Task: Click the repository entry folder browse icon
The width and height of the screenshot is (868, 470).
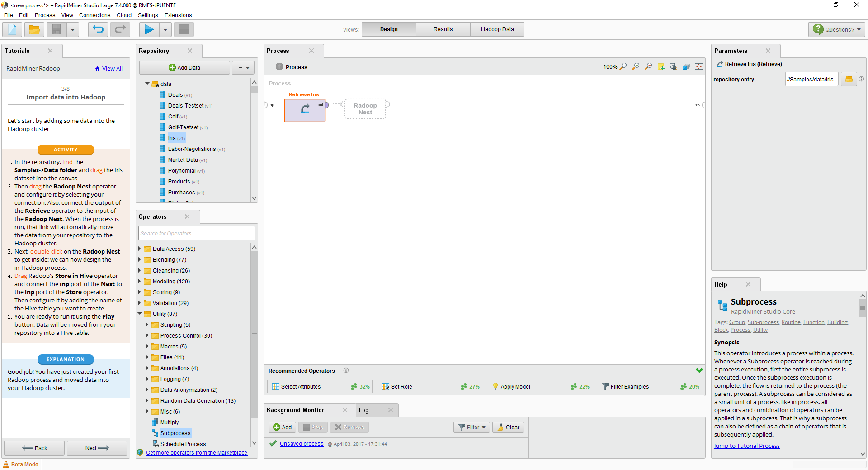Action: [x=849, y=80]
